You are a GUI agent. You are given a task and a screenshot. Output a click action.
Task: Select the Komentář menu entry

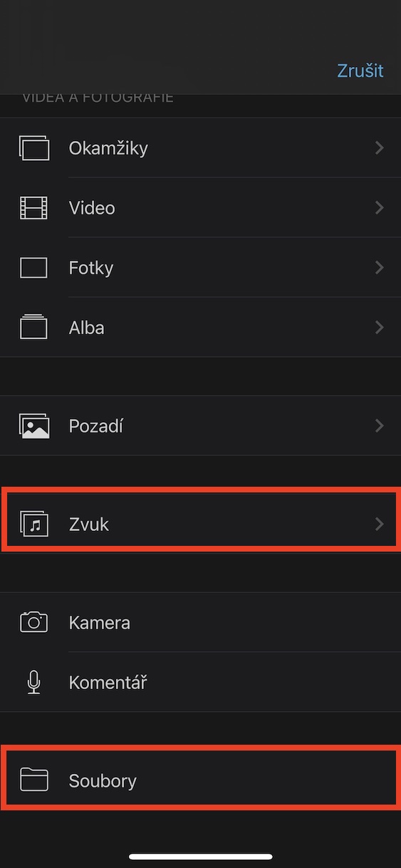tap(200, 682)
